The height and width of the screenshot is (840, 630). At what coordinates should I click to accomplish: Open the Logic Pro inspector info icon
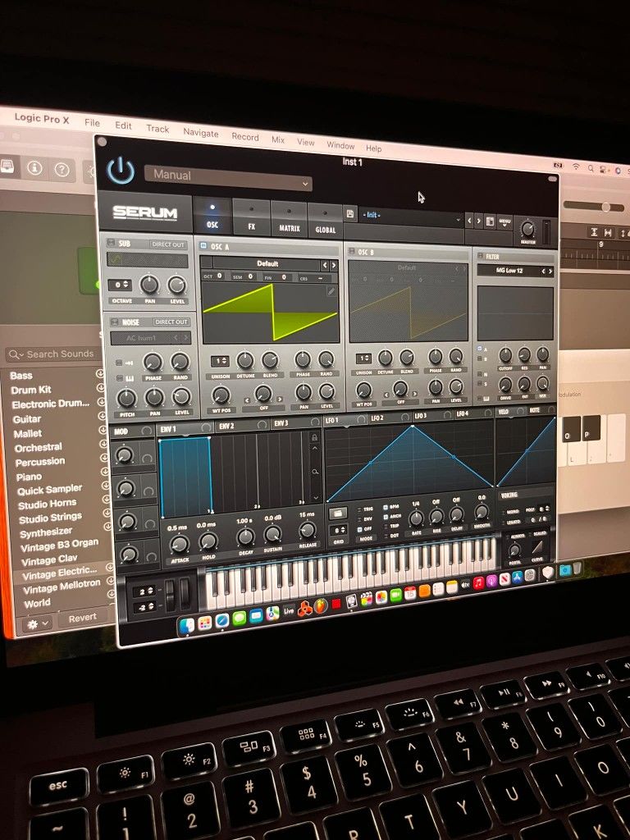(34, 168)
